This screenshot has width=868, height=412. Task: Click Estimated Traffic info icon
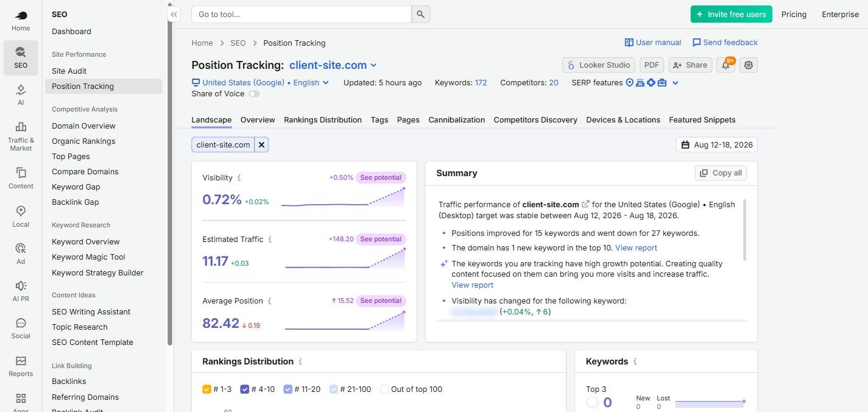pyautogui.click(x=270, y=240)
